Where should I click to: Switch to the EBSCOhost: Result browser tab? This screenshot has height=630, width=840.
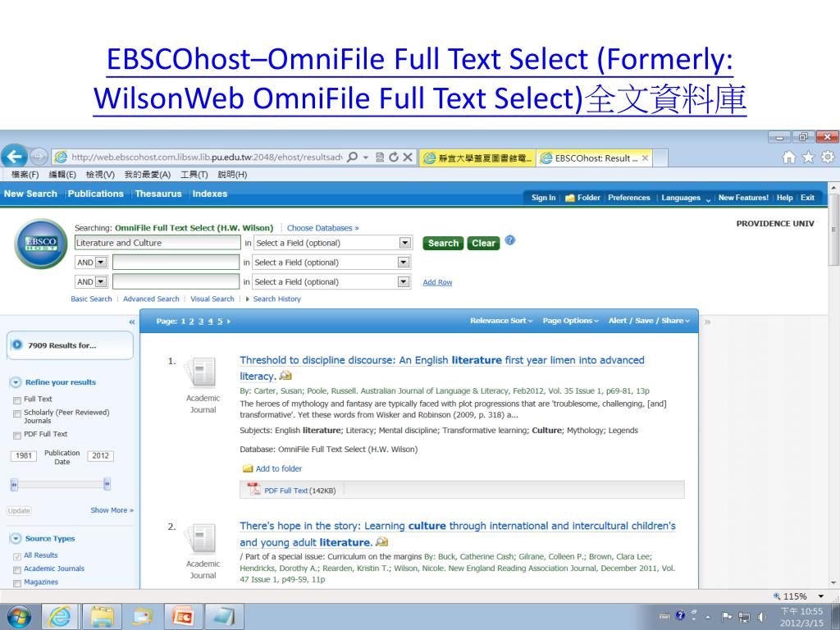pos(594,158)
